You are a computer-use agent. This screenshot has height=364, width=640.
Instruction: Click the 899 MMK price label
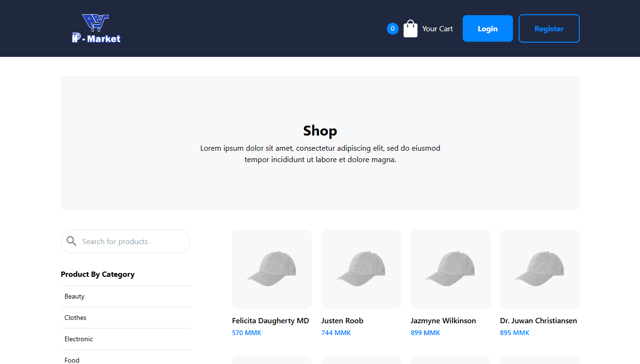[425, 333]
